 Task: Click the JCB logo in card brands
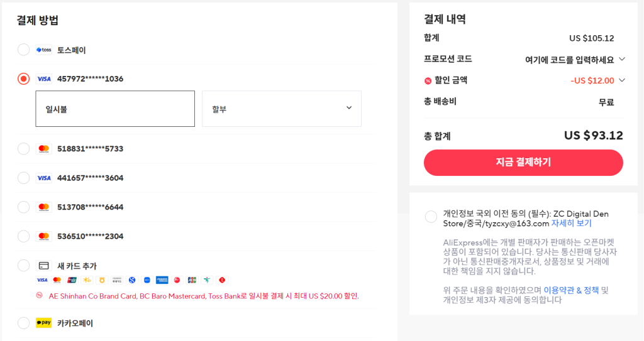click(x=192, y=280)
